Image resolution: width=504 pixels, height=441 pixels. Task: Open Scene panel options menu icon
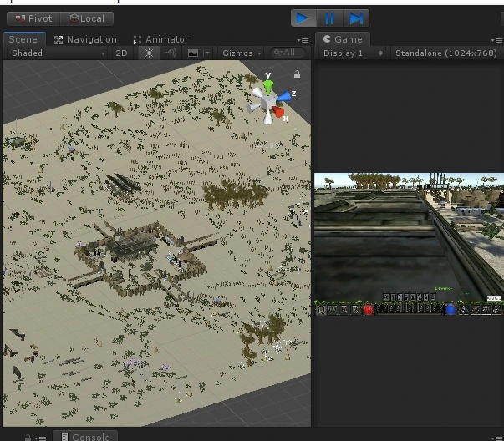point(303,40)
